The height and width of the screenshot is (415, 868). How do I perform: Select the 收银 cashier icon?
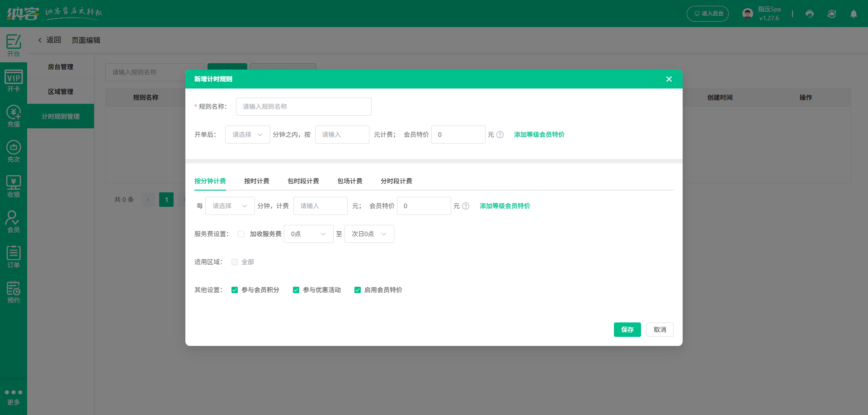tap(14, 187)
